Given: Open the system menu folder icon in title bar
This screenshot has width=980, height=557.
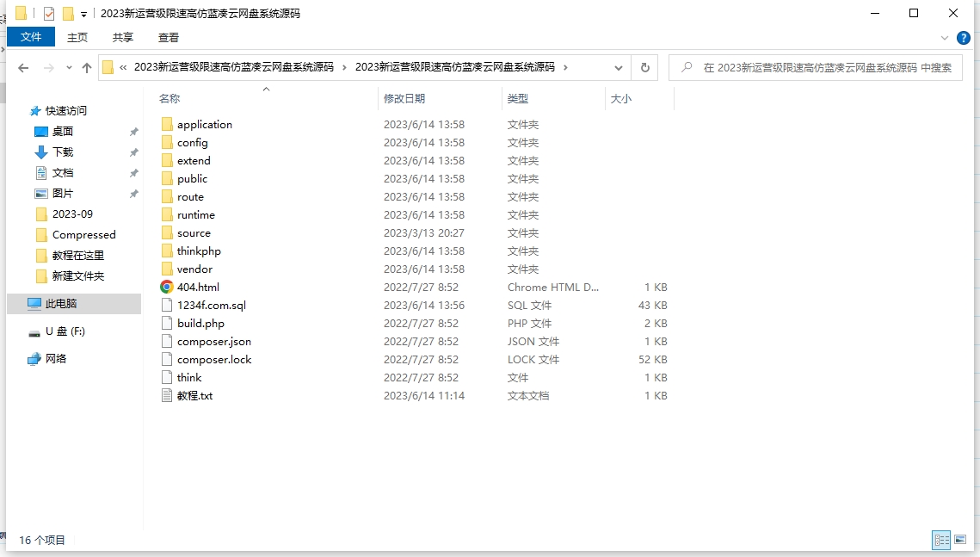Looking at the screenshot, I should 22,13.
